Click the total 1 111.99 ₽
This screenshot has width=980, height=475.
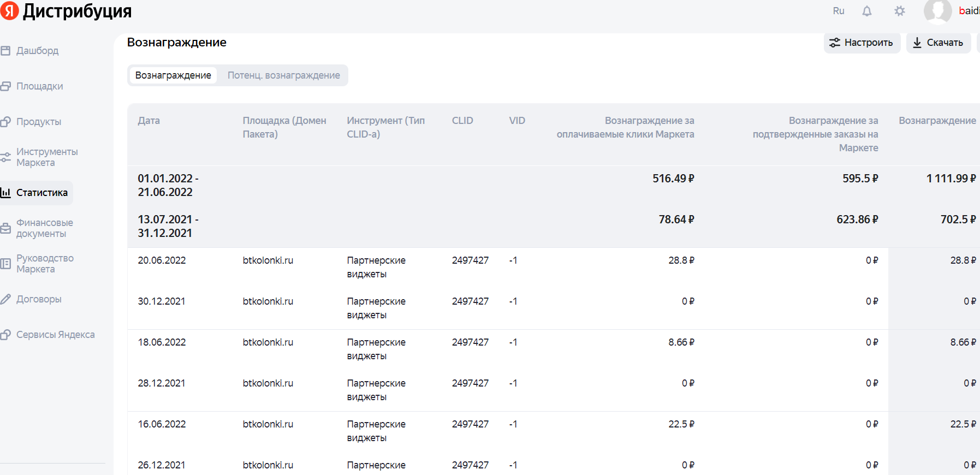(x=951, y=179)
